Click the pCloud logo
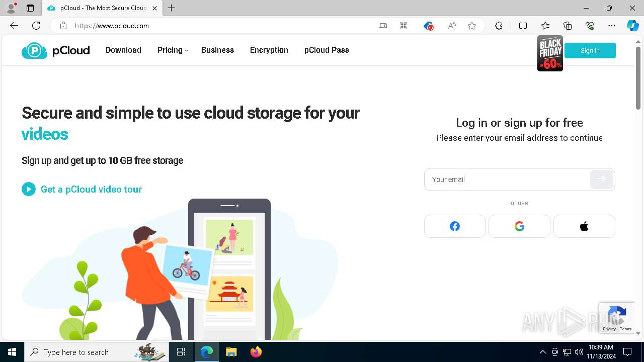 (55, 50)
